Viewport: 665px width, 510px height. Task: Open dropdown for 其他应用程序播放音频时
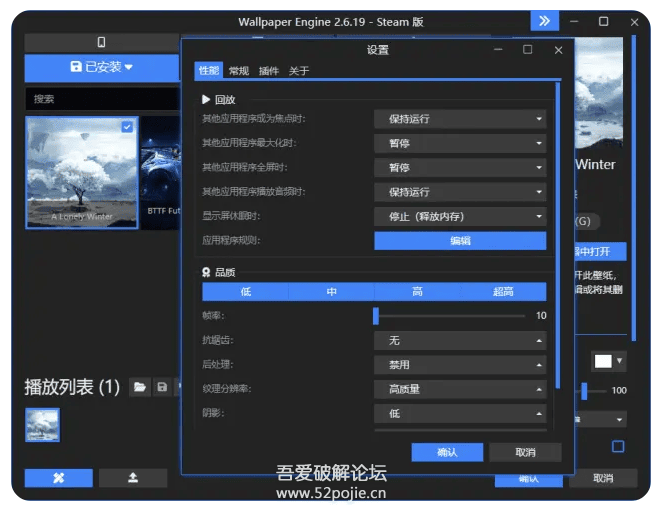(x=460, y=192)
